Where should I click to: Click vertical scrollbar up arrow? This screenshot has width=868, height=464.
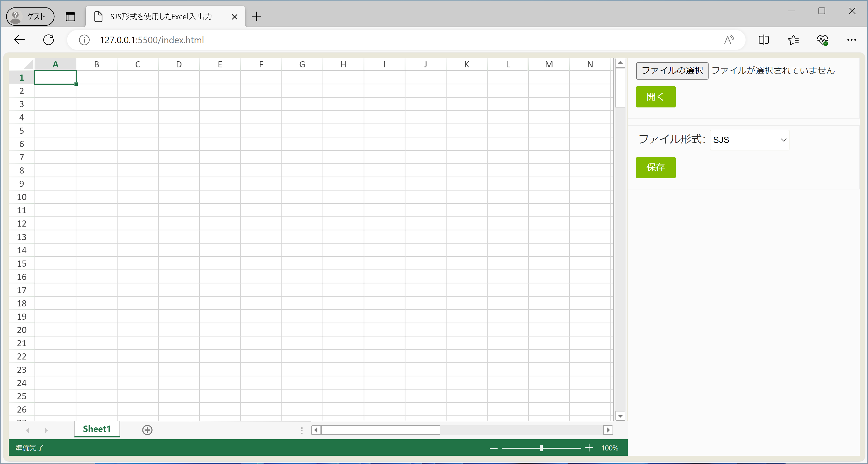pos(620,63)
